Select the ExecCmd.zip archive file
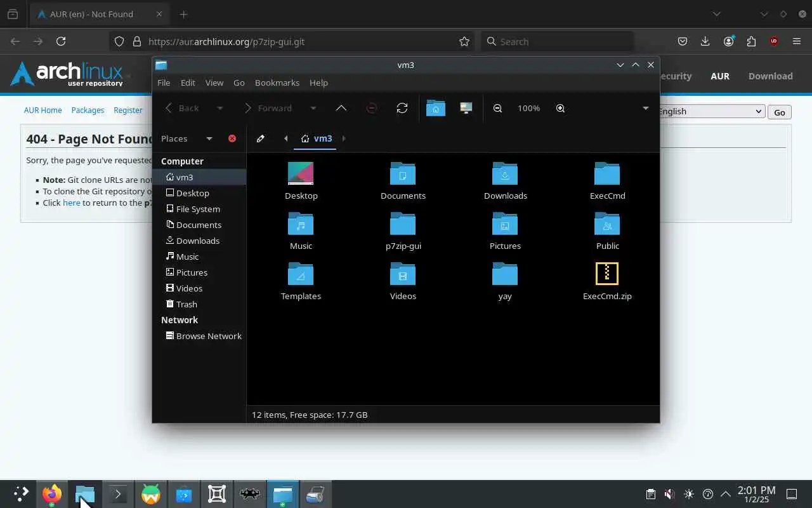Image resolution: width=812 pixels, height=508 pixels. click(607, 281)
